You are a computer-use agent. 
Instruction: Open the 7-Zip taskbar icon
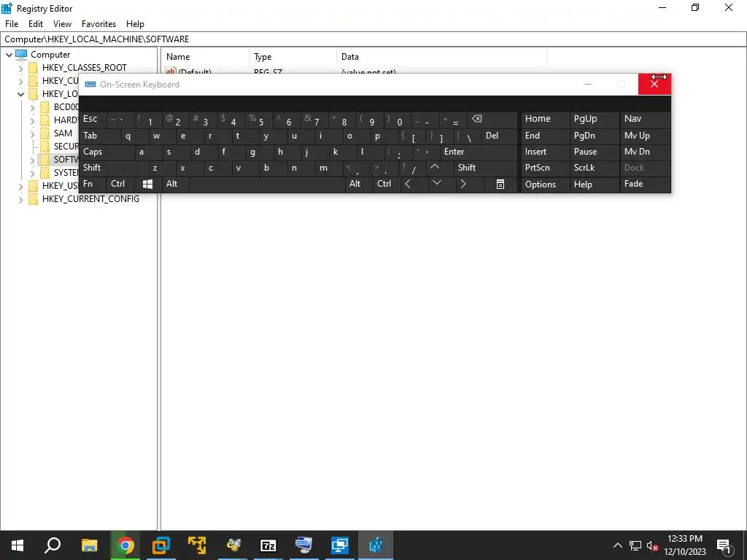[x=268, y=545]
